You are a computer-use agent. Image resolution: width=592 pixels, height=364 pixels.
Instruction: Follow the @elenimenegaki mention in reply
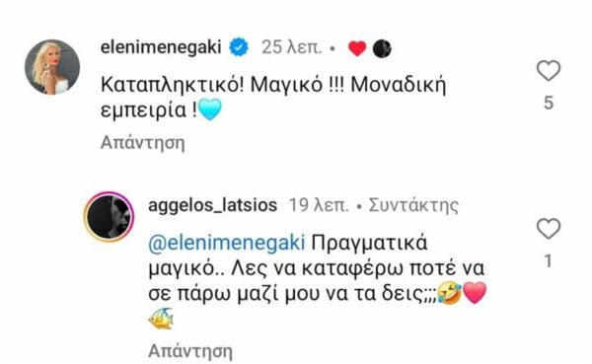pyautogui.click(x=227, y=243)
